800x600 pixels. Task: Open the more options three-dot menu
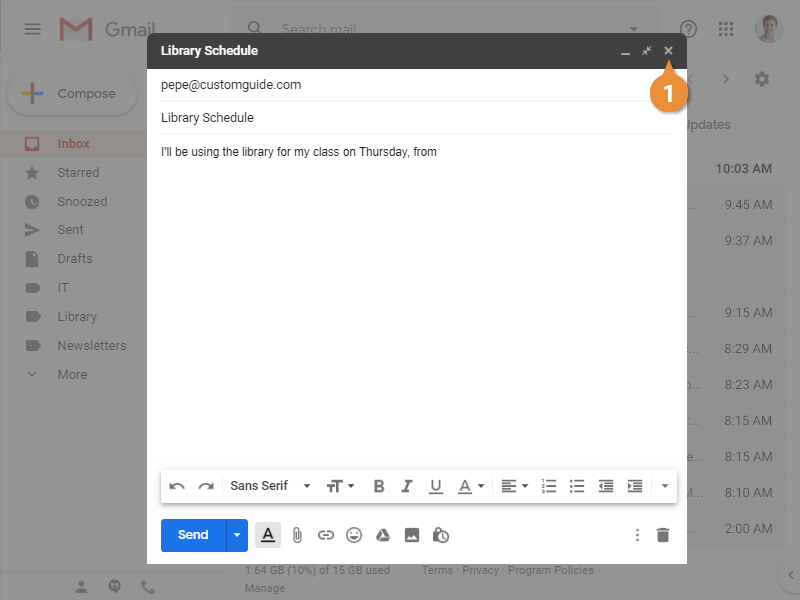click(637, 535)
